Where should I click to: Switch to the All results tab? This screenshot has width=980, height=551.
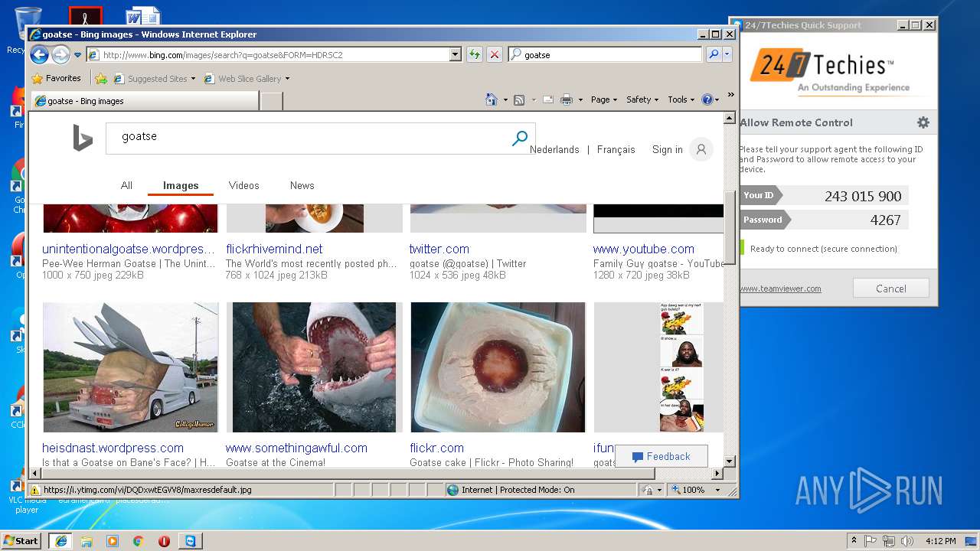pyautogui.click(x=126, y=185)
